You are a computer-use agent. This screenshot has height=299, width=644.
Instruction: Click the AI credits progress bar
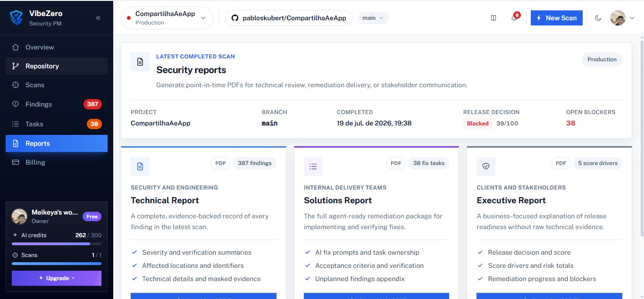point(57,244)
